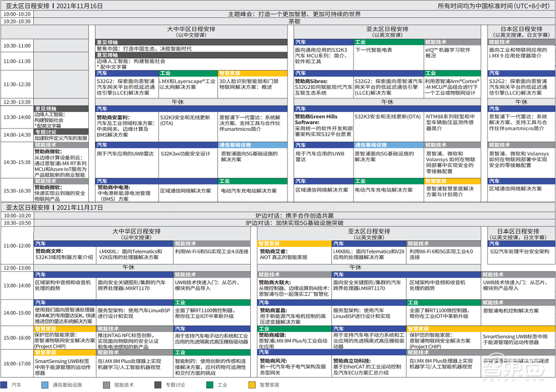Open the S32汽车处理平台安全架构 session
This screenshot has height=392, width=556.
tap(519, 251)
